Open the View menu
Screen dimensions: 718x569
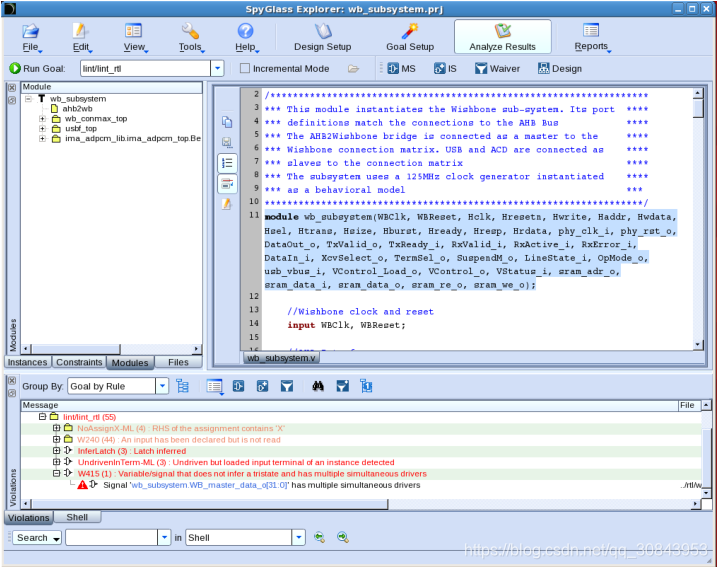[x=135, y=38]
